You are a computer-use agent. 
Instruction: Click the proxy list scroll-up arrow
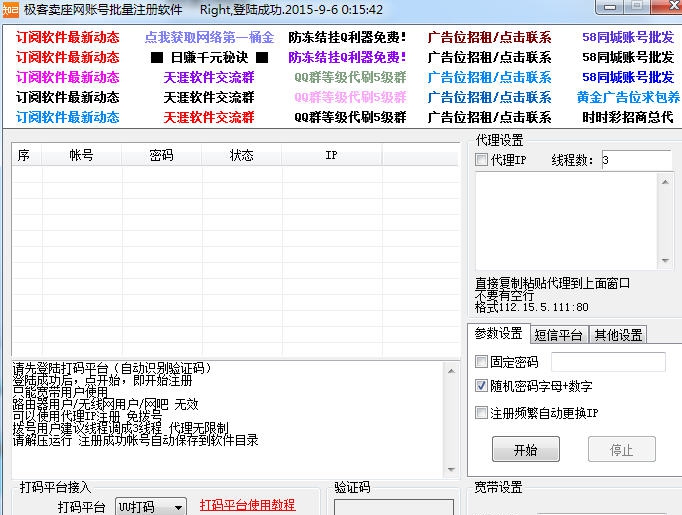click(665, 182)
